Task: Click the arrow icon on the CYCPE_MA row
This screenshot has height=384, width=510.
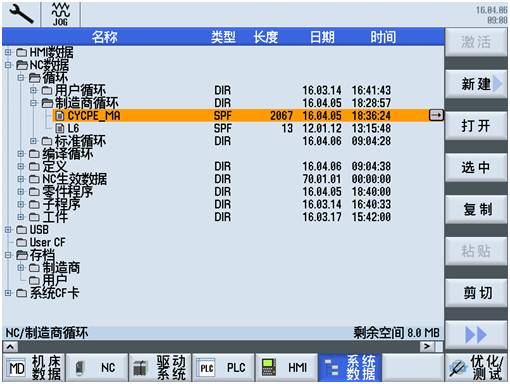Action: (x=436, y=115)
